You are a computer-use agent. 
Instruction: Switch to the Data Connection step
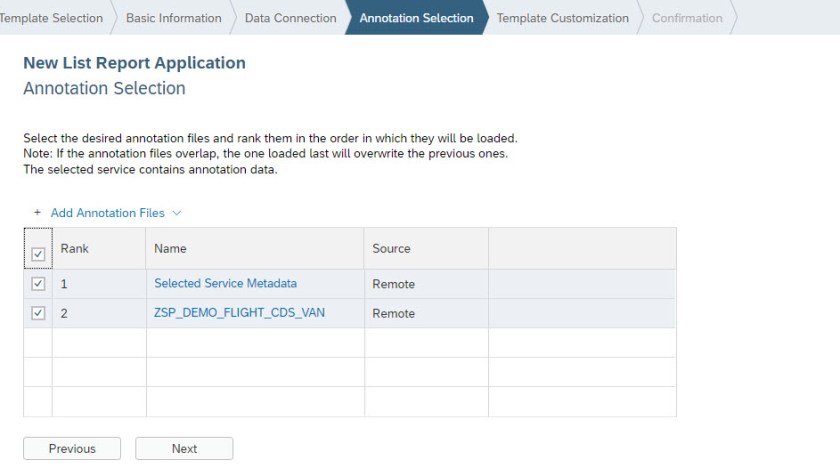coord(290,18)
